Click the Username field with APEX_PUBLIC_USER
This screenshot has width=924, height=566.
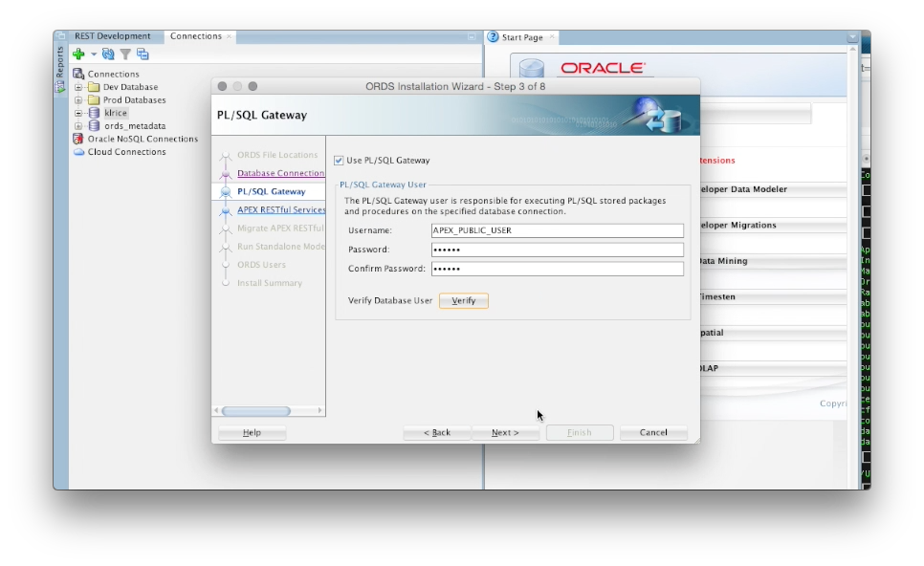[557, 230]
